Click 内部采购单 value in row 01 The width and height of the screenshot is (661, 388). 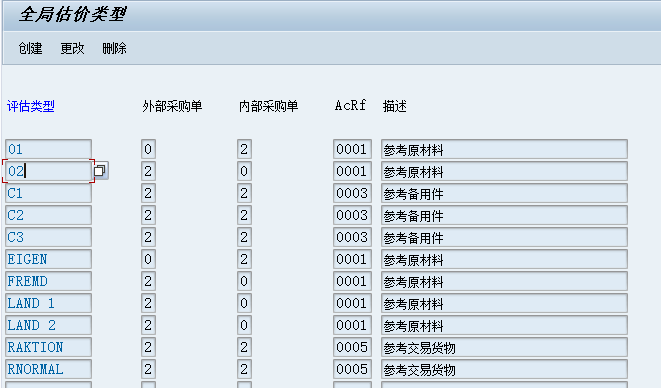tap(244, 149)
